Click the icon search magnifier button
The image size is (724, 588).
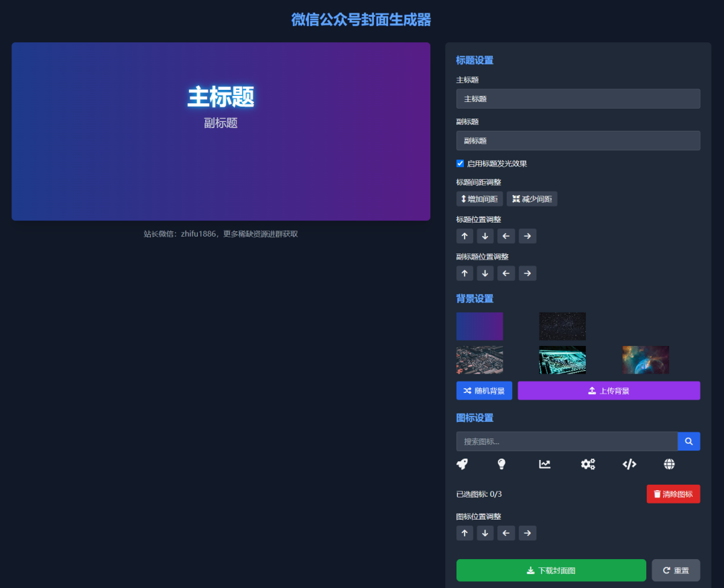[688, 442]
